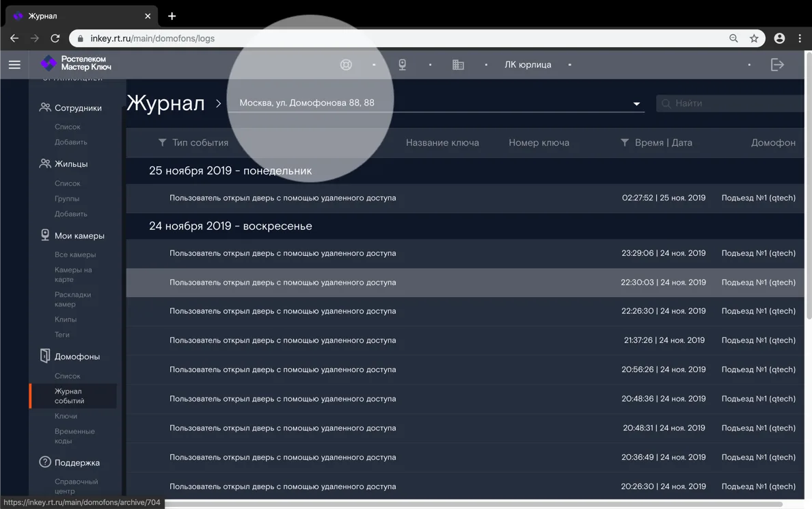Click the lock icon in address bar
Viewport: 812px width, 509px height.
80,38
